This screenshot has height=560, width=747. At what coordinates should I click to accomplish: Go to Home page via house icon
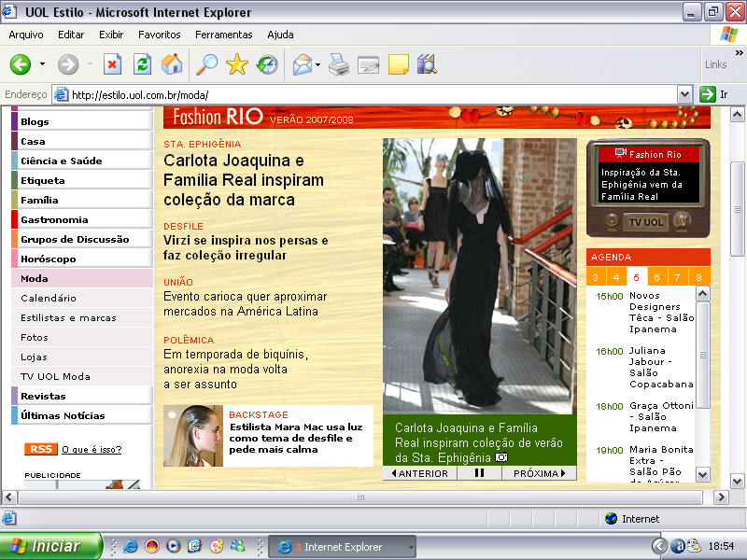tap(172, 64)
